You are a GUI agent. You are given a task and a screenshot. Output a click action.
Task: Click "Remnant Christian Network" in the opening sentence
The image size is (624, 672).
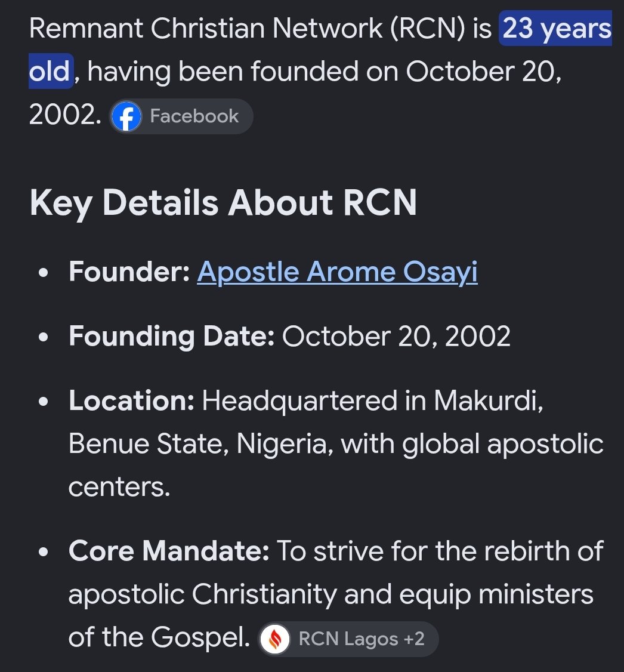[206, 28]
